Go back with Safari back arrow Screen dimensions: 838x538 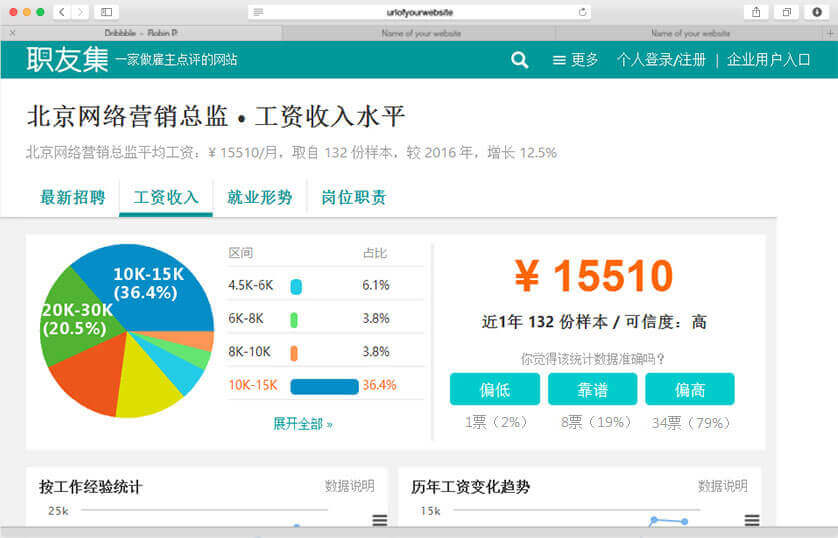click(x=62, y=12)
